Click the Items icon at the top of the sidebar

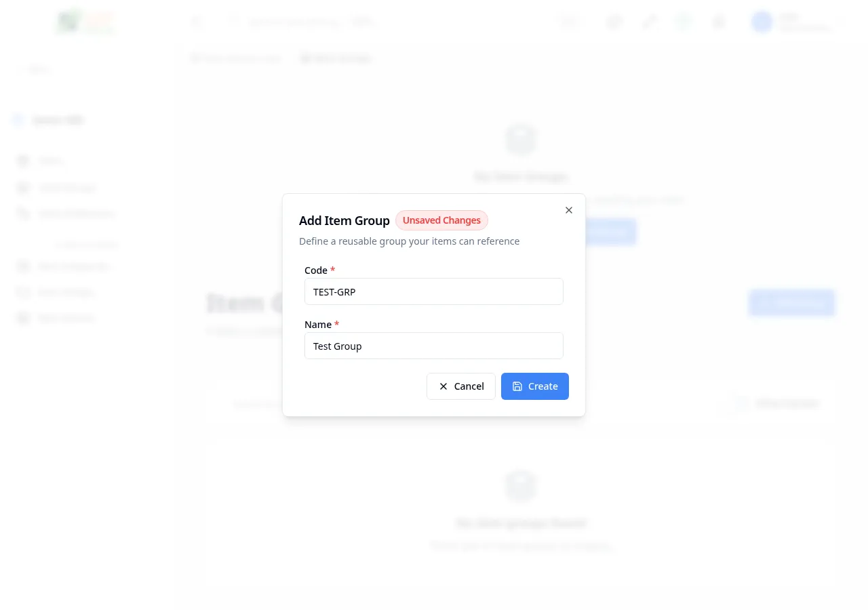coord(23,161)
